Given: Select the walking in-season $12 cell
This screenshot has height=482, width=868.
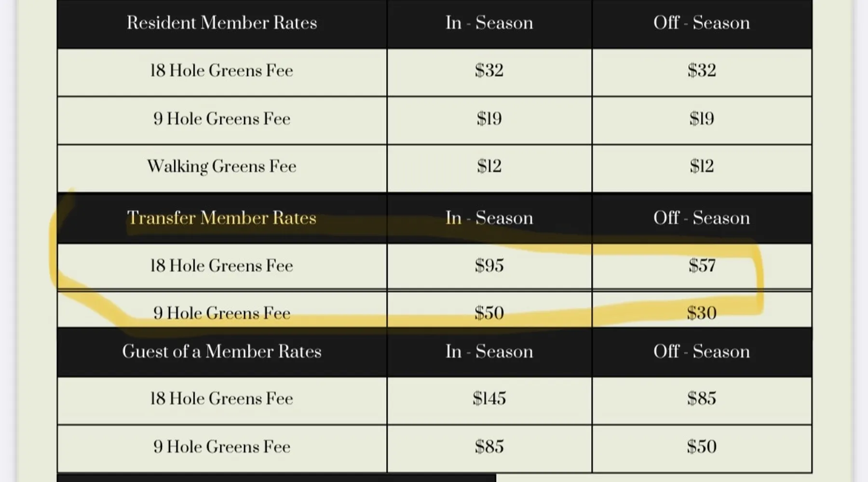Looking at the screenshot, I should 489,166.
